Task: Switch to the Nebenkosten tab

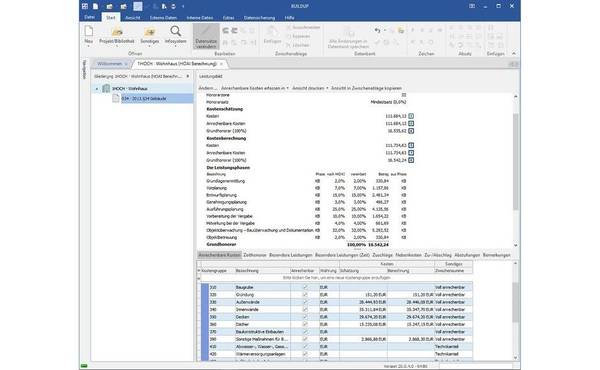Action: click(x=408, y=255)
